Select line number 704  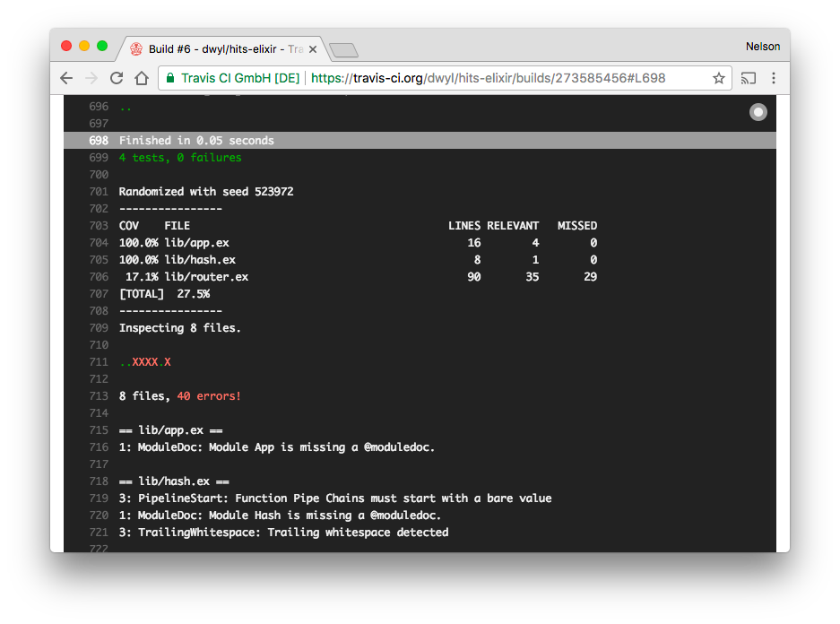tap(99, 243)
